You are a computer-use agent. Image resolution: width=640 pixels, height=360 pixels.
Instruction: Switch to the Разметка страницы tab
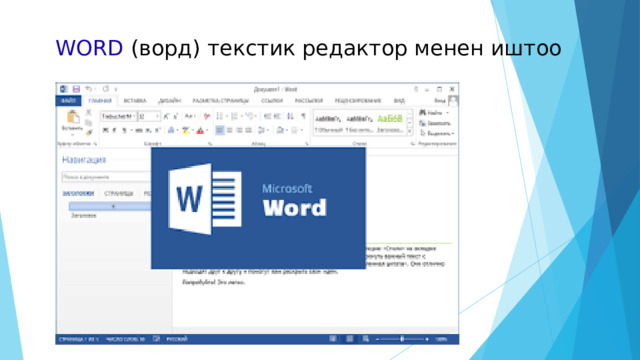(x=221, y=101)
